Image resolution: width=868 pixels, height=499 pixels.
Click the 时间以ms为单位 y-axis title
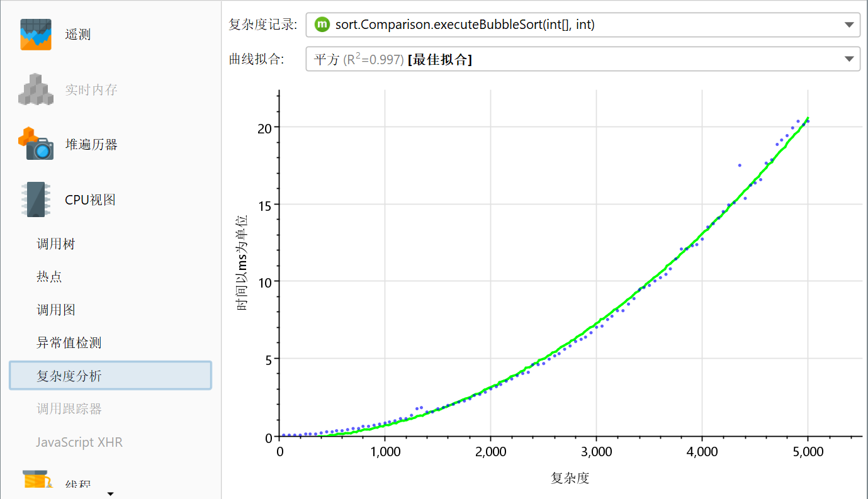(x=242, y=263)
